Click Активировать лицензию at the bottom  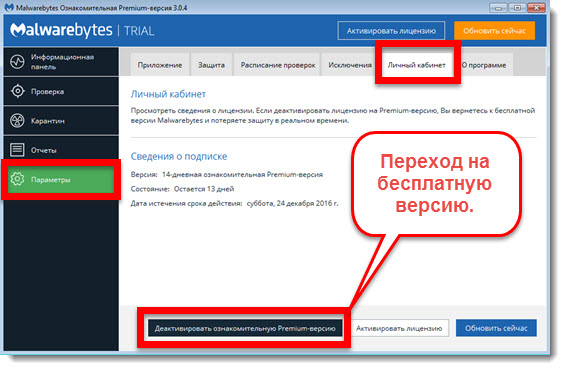coord(399,328)
